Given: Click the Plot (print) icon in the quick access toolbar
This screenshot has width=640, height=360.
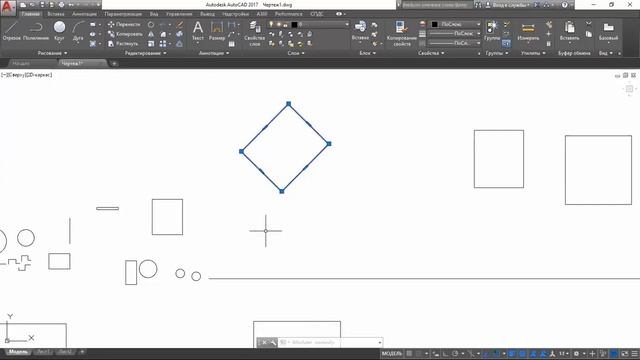Looking at the screenshot, I should (61, 5).
